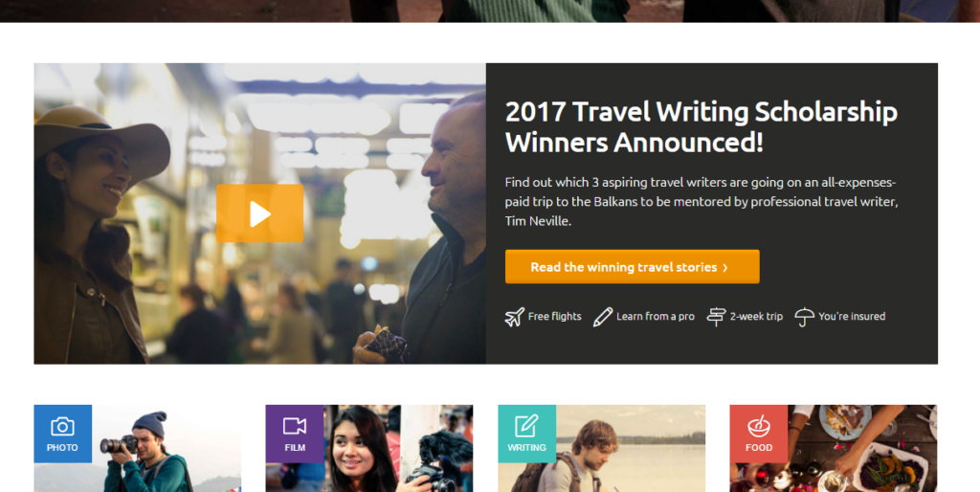Click the airplane Free flights icon
Screen dimensions: 980x492
(514, 317)
